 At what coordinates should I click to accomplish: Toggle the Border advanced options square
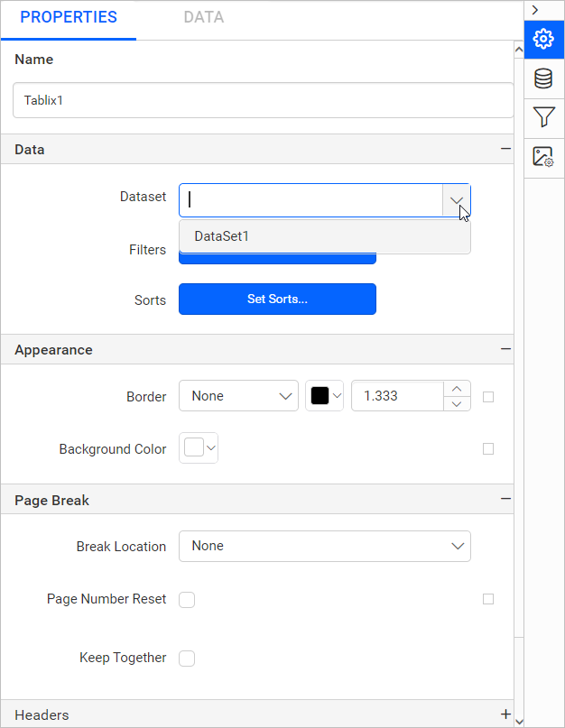(488, 397)
